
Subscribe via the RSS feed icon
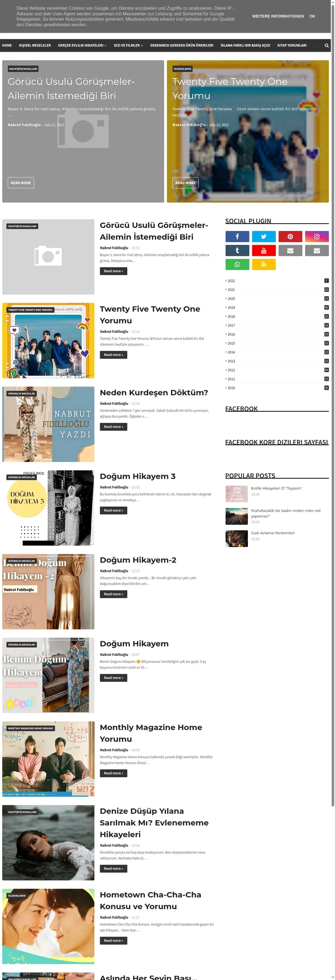pyautogui.click(x=264, y=264)
